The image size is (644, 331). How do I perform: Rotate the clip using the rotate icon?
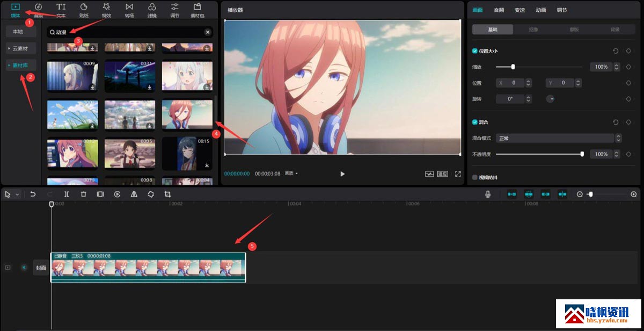(x=151, y=194)
